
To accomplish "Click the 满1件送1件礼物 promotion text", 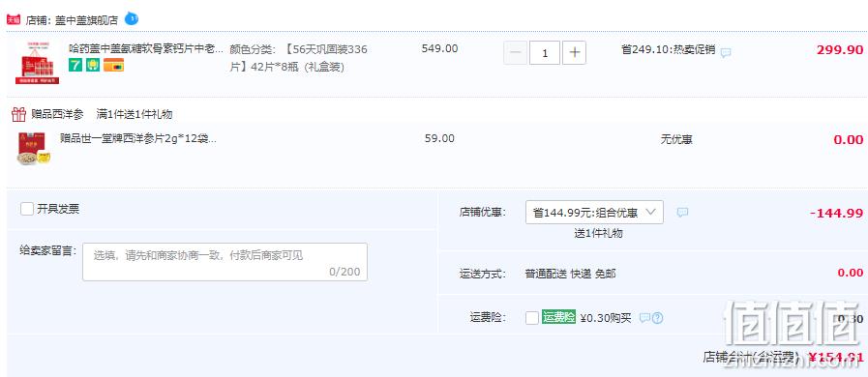I will (x=135, y=114).
